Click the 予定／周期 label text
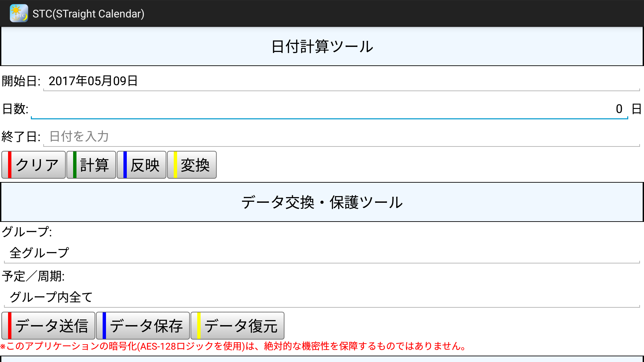Image resolution: width=644 pixels, height=362 pixels. point(33,277)
